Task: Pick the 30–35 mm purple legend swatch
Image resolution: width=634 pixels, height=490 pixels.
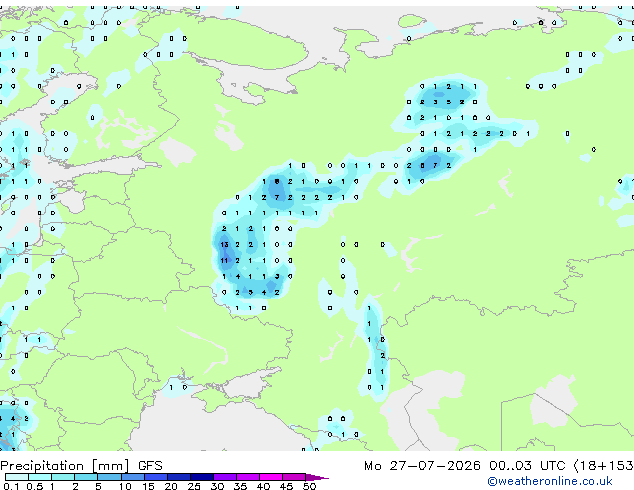Action: [x=225, y=477]
